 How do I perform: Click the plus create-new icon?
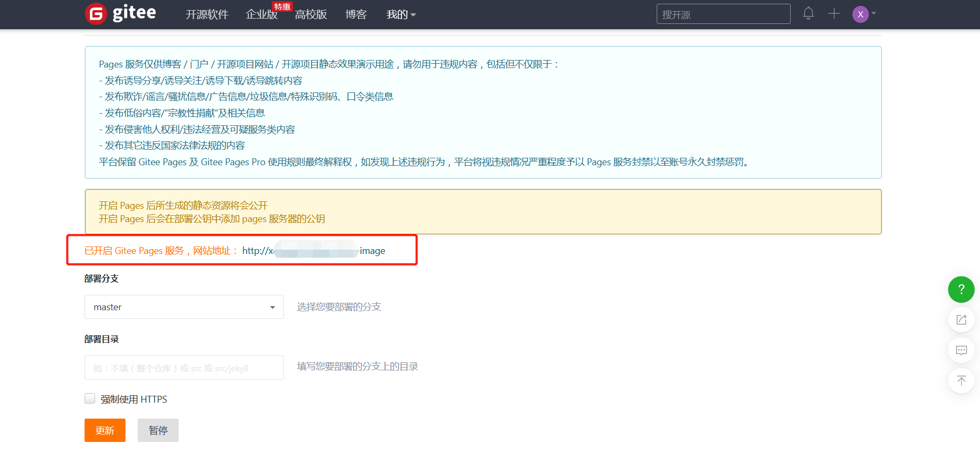(x=834, y=14)
